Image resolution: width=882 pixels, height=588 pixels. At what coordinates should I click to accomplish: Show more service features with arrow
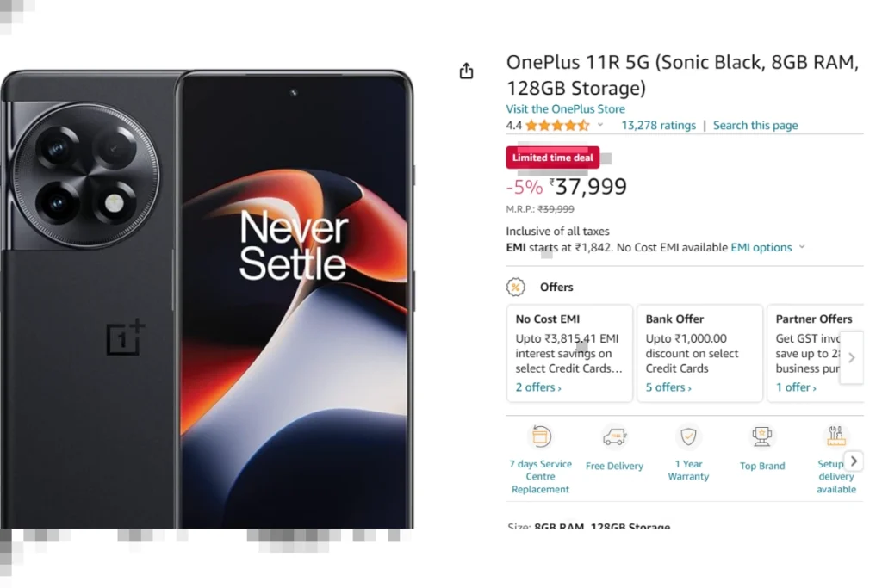(854, 461)
